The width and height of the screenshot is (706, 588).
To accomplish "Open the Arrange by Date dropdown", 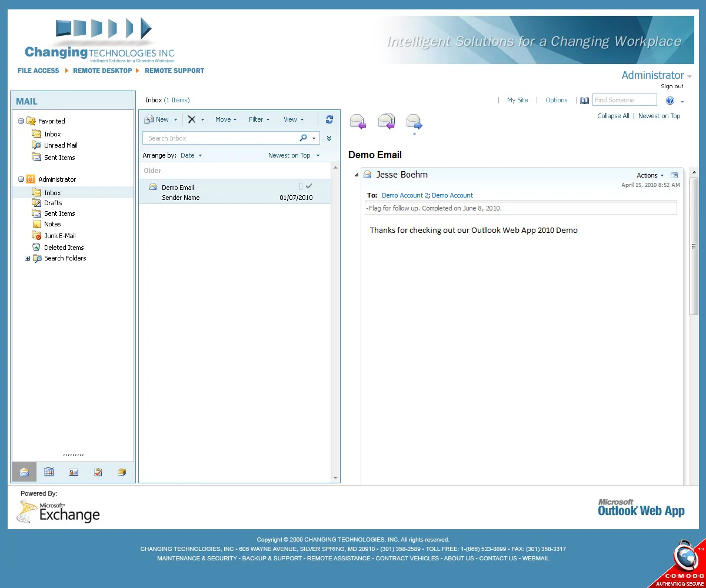I will [191, 156].
